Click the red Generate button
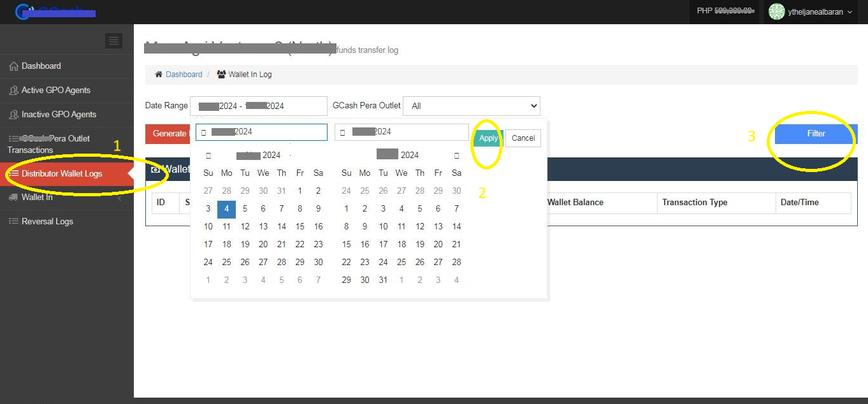 (168, 134)
